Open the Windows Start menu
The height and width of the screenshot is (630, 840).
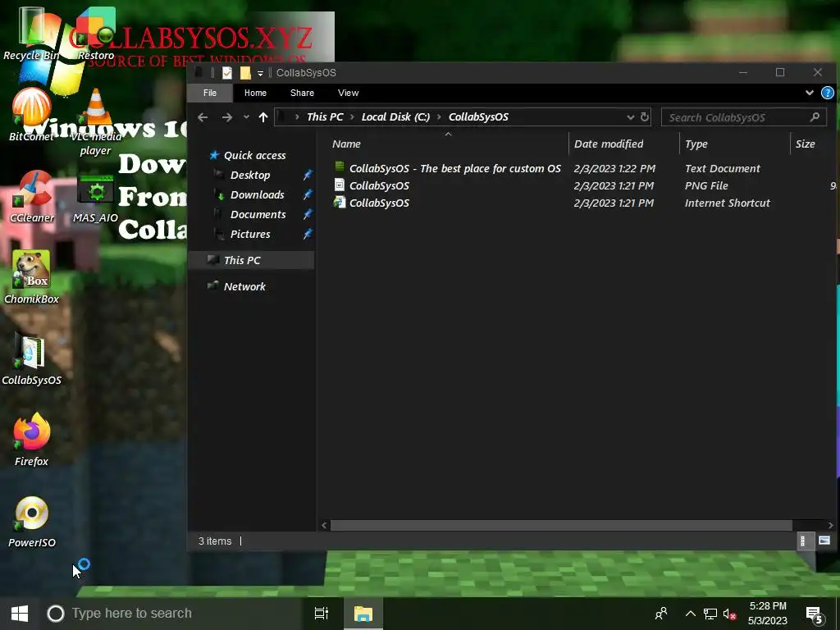pos(20,614)
